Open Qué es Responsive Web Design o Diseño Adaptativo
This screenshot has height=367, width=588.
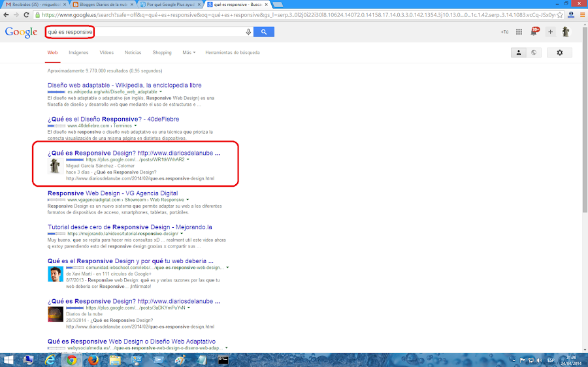click(131, 342)
